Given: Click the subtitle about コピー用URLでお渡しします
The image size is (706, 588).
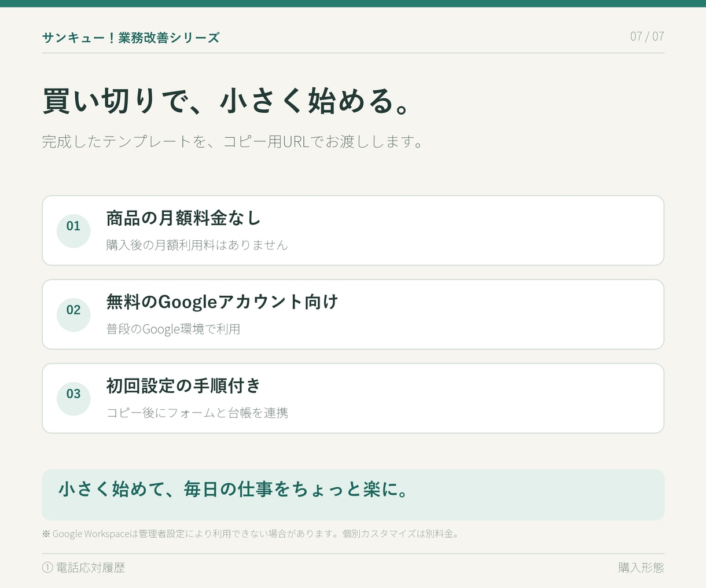Looking at the screenshot, I should click(233, 141).
